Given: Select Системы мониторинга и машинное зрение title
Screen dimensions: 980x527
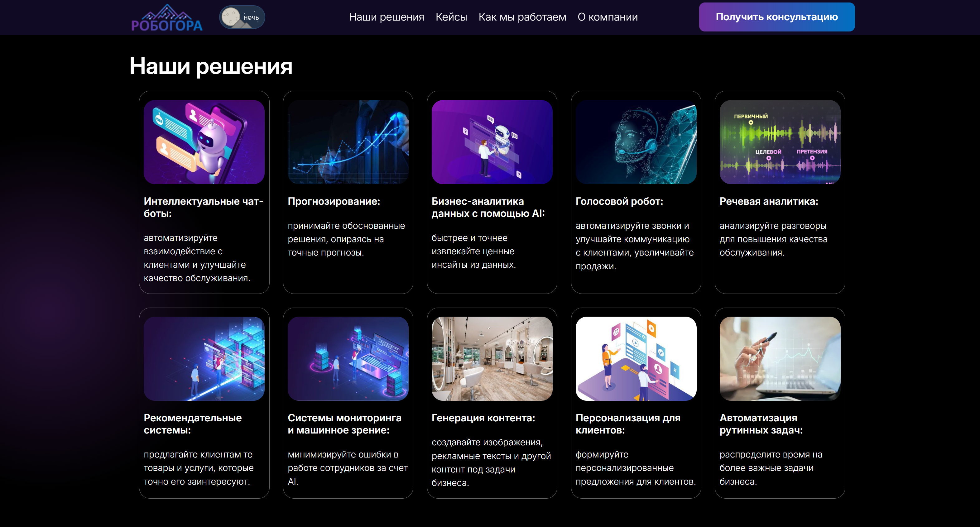Looking at the screenshot, I should pyautogui.click(x=345, y=424).
